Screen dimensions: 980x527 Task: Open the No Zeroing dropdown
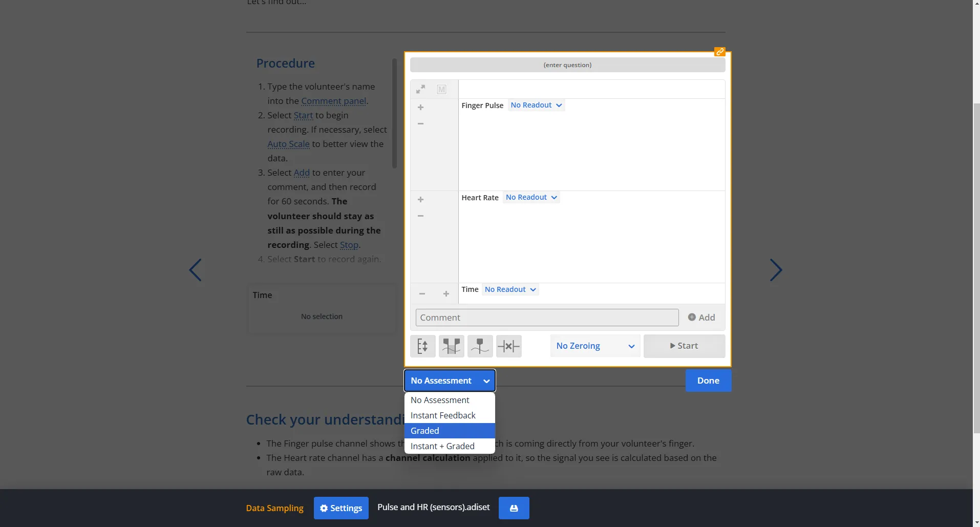[594, 346]
